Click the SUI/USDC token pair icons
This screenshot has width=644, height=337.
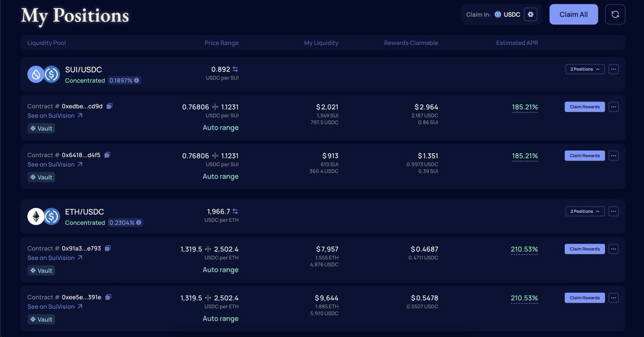click(43, 74)
